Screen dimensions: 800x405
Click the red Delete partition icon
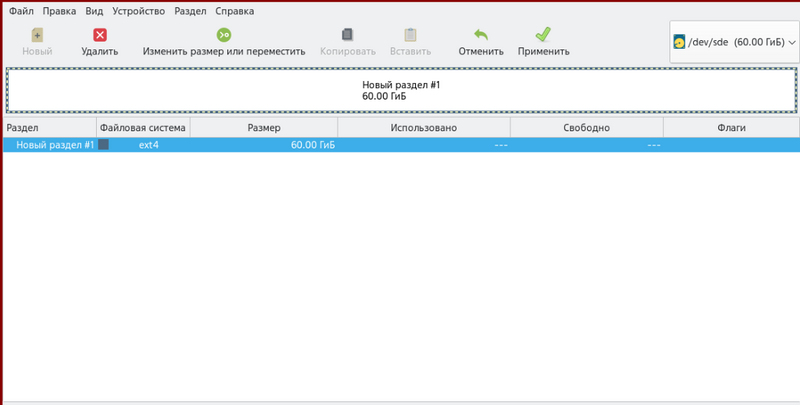point(99,35)
